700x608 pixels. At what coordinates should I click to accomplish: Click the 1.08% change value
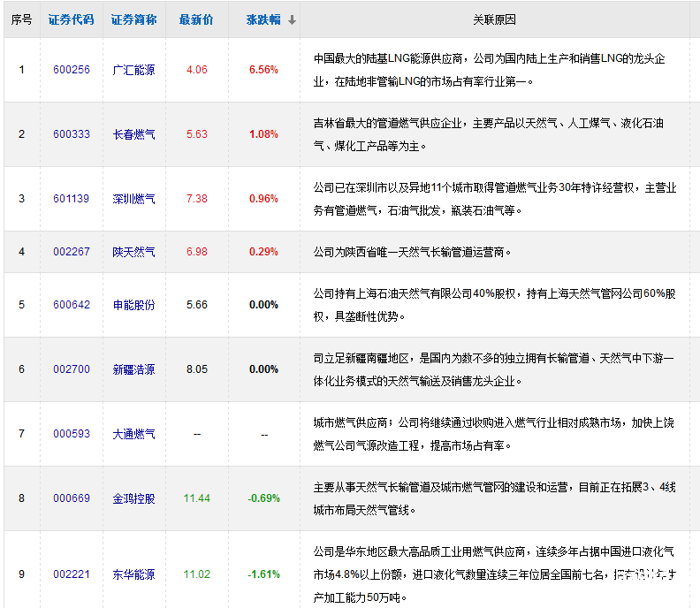tap(264, 134)
